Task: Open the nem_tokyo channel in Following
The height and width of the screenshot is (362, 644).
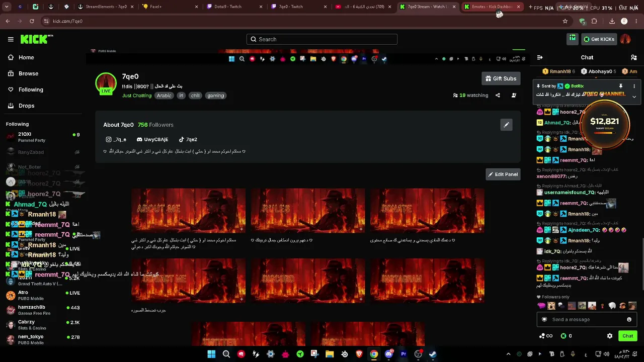Action: point(43,339)
